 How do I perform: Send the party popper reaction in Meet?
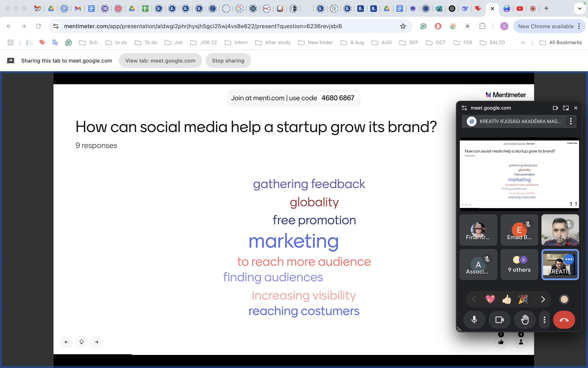(x=523, y=299)
